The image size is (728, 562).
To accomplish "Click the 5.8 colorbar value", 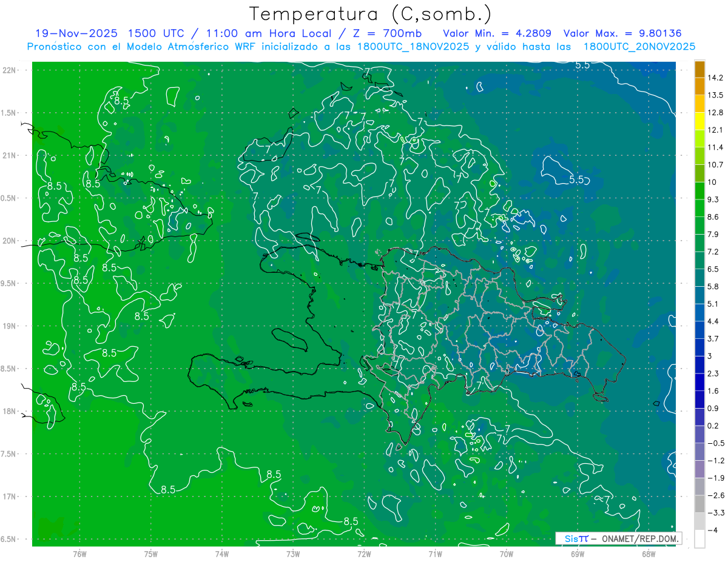I will (x=713, y=286).
